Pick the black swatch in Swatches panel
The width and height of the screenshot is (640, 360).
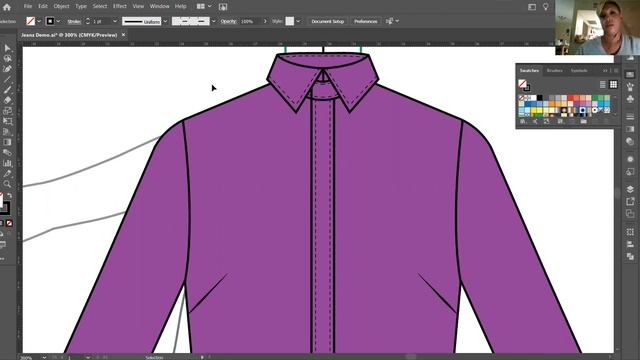540,98
